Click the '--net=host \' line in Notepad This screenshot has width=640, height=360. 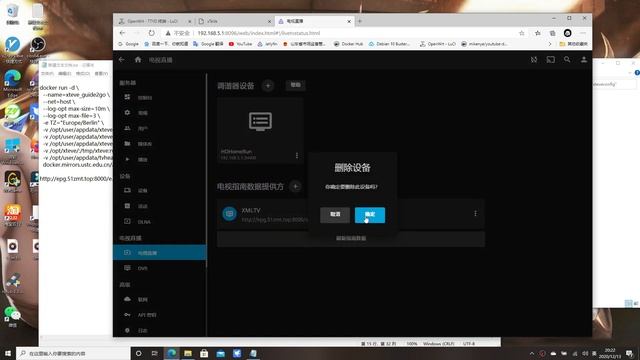click(59, 102)
